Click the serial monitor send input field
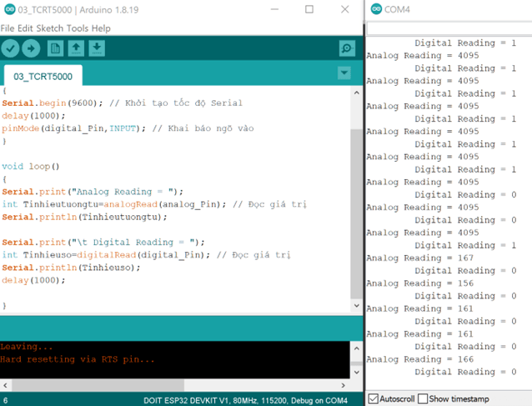532x406 pixels. [449, 28]
